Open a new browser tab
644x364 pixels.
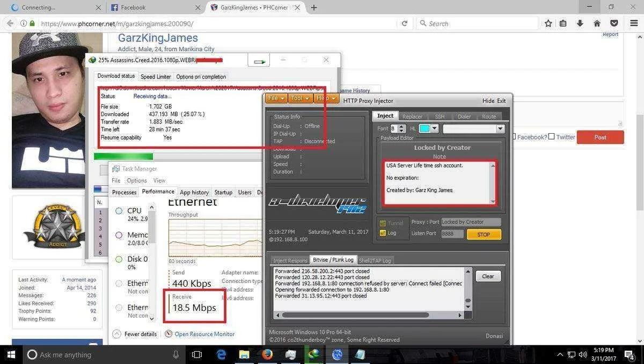point(314,8)
